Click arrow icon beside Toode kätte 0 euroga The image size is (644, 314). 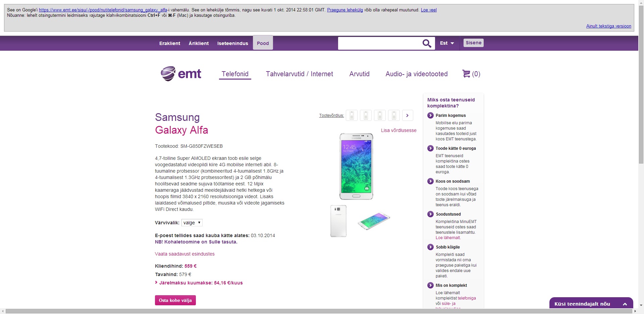click(x=430, y=148)
